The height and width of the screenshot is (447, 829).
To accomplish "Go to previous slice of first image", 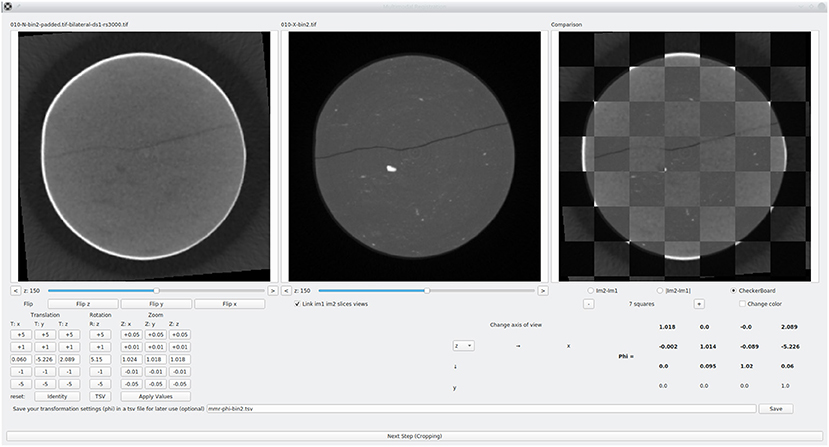I will pyautogui.click(x=15, y=291).
